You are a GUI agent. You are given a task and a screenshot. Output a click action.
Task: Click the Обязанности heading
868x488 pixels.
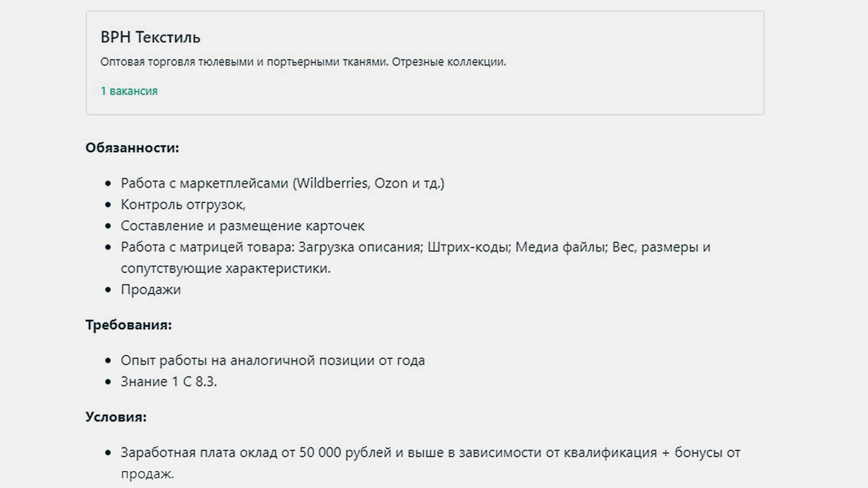[132, 148]
